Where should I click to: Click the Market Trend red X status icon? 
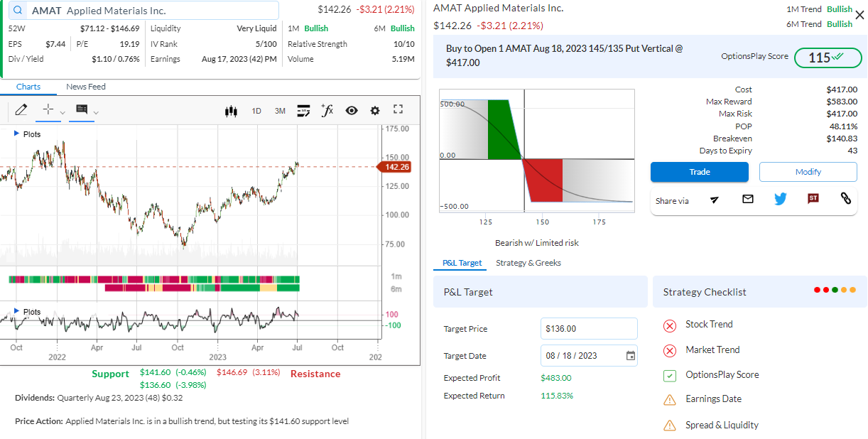(x=670, y=351)
